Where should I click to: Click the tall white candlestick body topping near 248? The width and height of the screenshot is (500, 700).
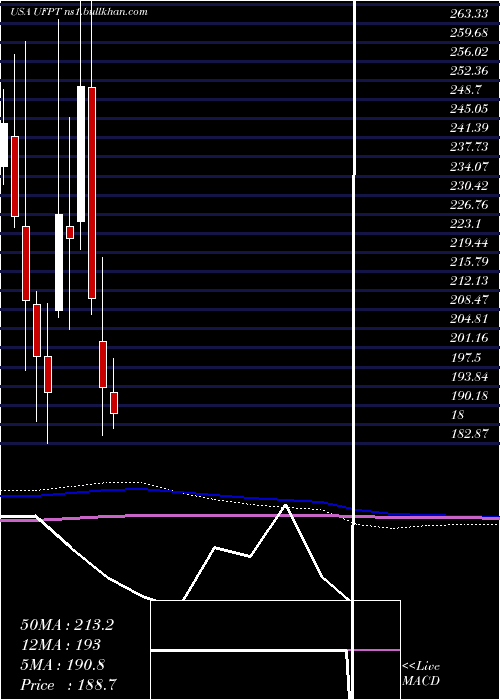(x=81, y=154)
